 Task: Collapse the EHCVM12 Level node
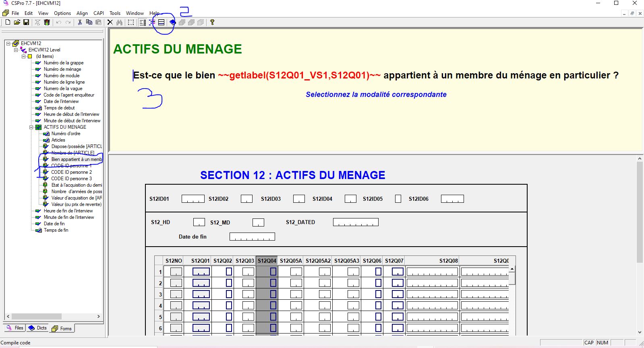tap(16, 50)
